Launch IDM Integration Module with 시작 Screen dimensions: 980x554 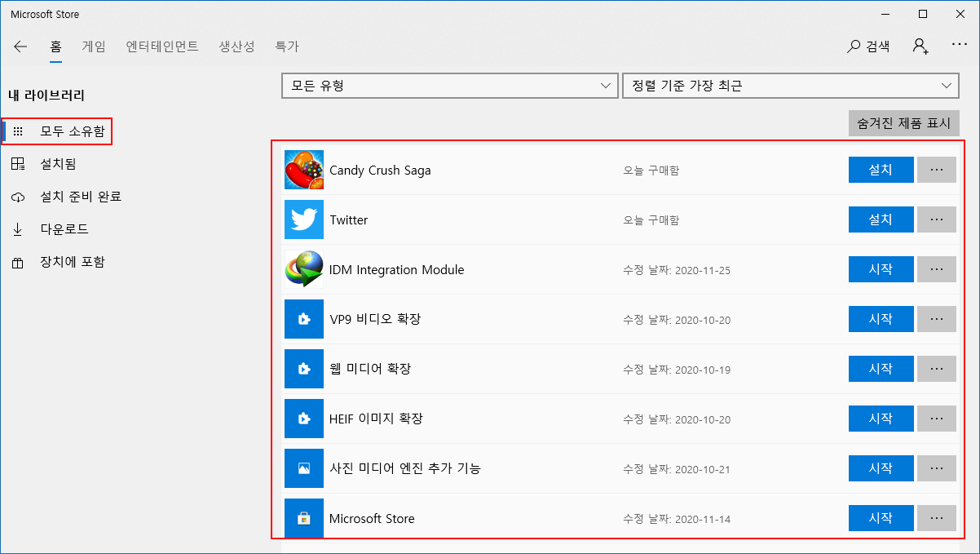pyautogui.click(x=881, y=269)
